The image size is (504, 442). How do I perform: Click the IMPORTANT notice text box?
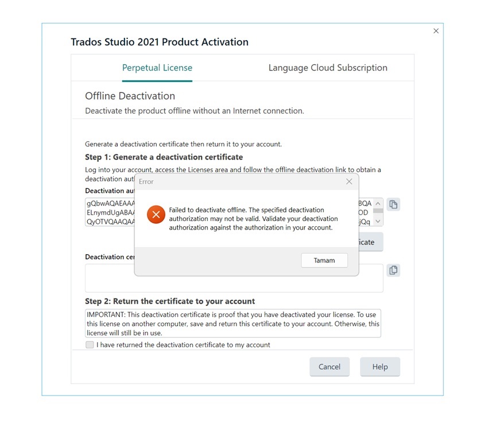232,321
